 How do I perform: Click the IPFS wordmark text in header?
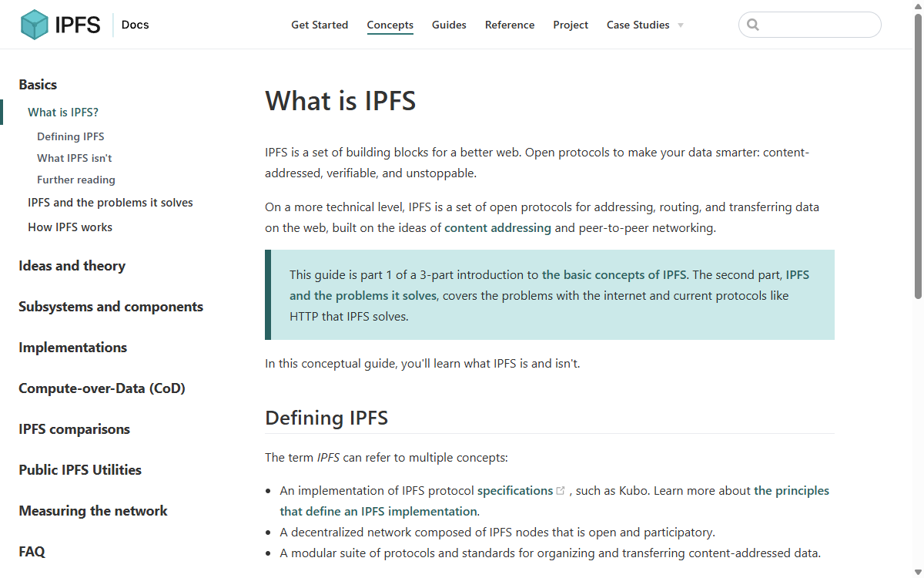click(78, 25)
